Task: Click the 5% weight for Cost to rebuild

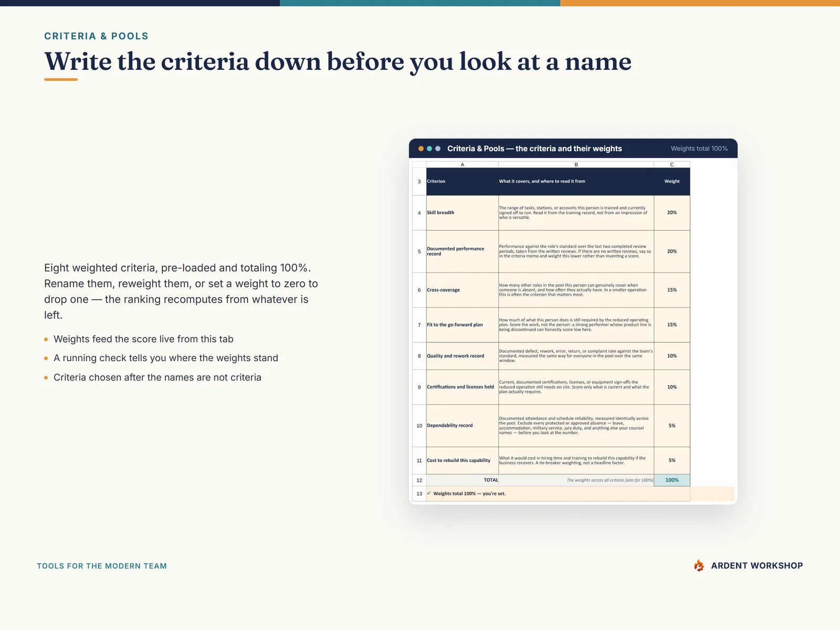Action: [x=672, y=460]
